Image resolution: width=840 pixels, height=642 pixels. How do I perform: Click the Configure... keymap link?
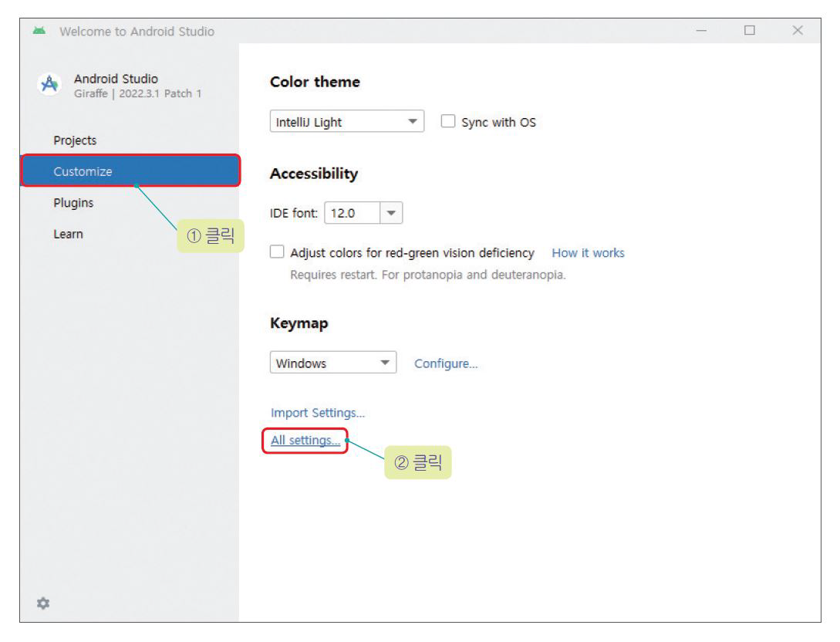click(x=446, y=363)
